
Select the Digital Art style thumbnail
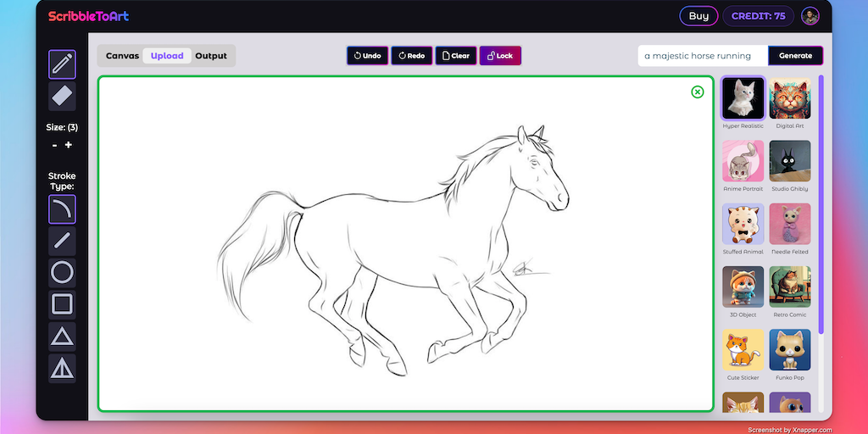point(790,98)
